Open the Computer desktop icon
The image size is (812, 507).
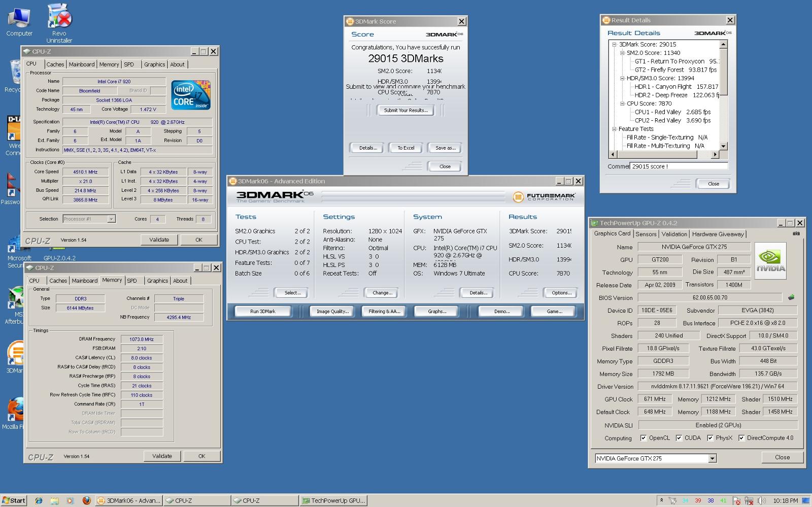click(19, 22)
